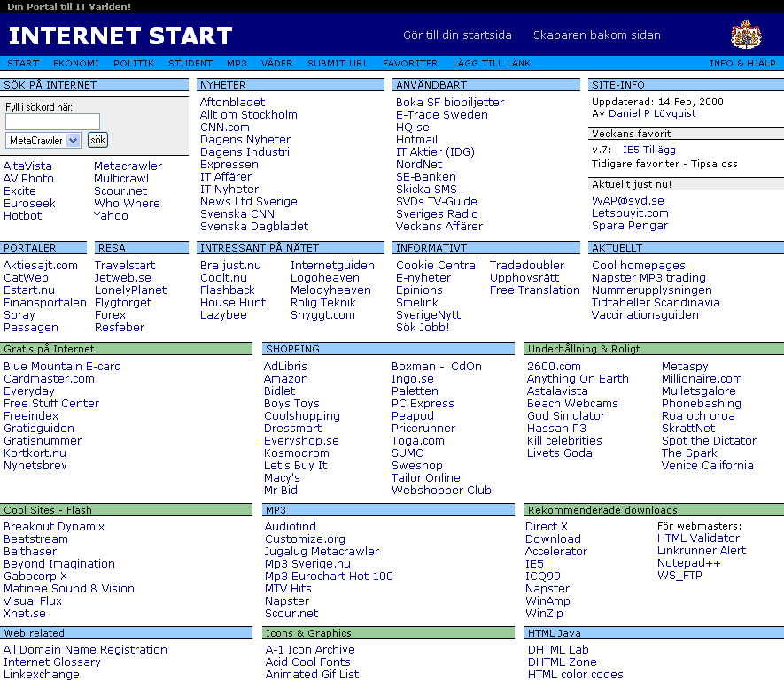This screenshot has height=681, width=784.
Task: Click SUBMIT URL in the navigation bar
Action: [338, 64]
